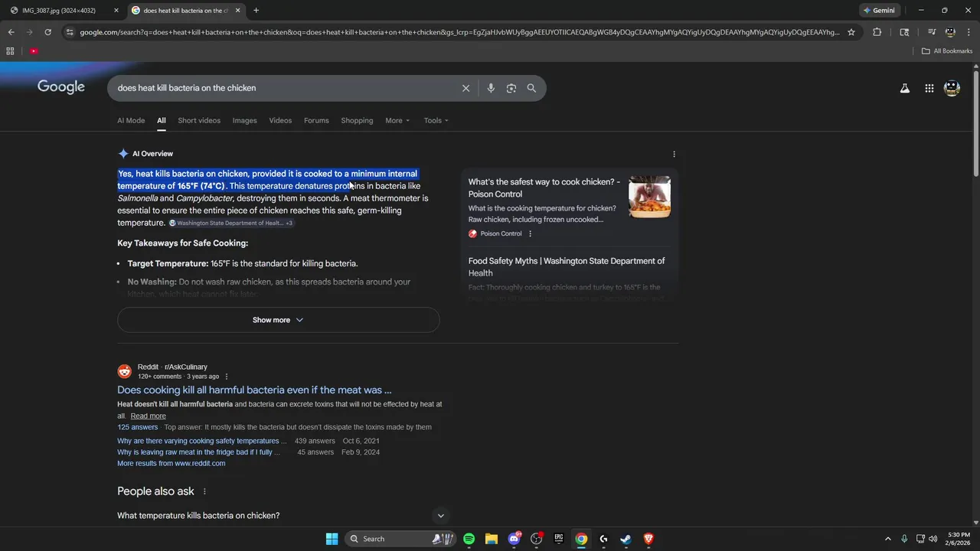Open the YouTube bookmark shortcut
Viewport: 980px width, 551px height.
[x=34, y=51]
